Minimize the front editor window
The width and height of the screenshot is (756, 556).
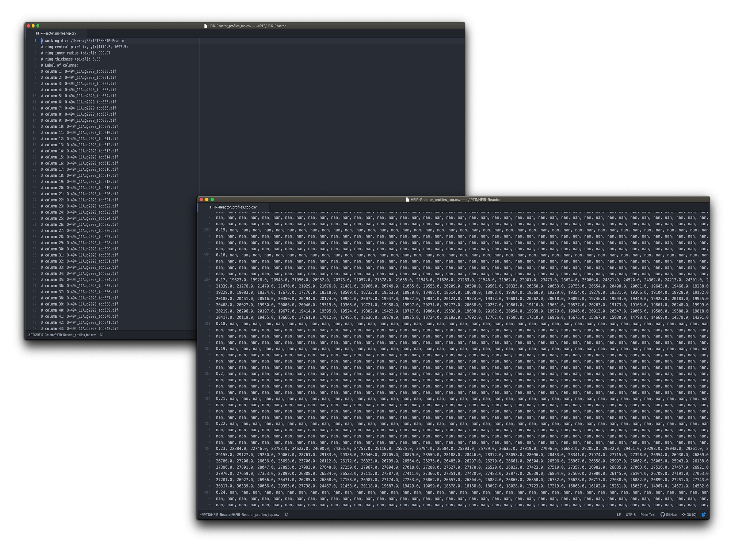tap(207, 199)
